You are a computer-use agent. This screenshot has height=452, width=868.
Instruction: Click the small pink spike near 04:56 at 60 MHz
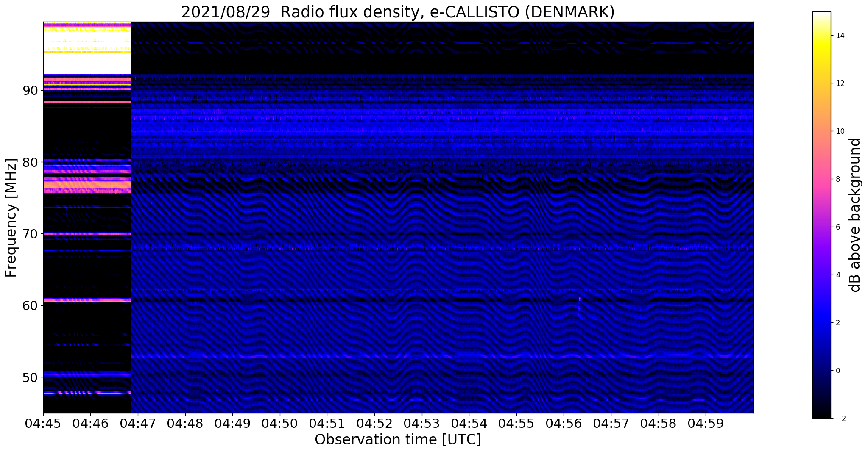(579, 299)
